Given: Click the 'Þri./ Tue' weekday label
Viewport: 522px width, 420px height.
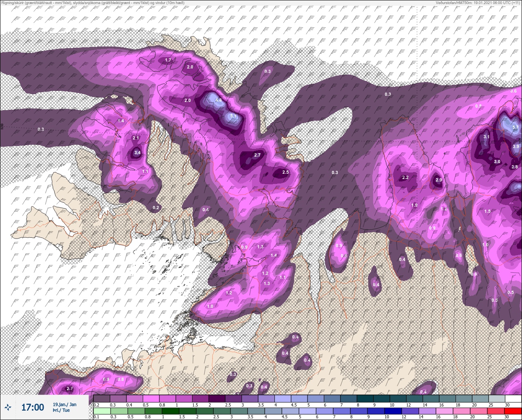Looking at the screenshot, I should coord(61,410).
